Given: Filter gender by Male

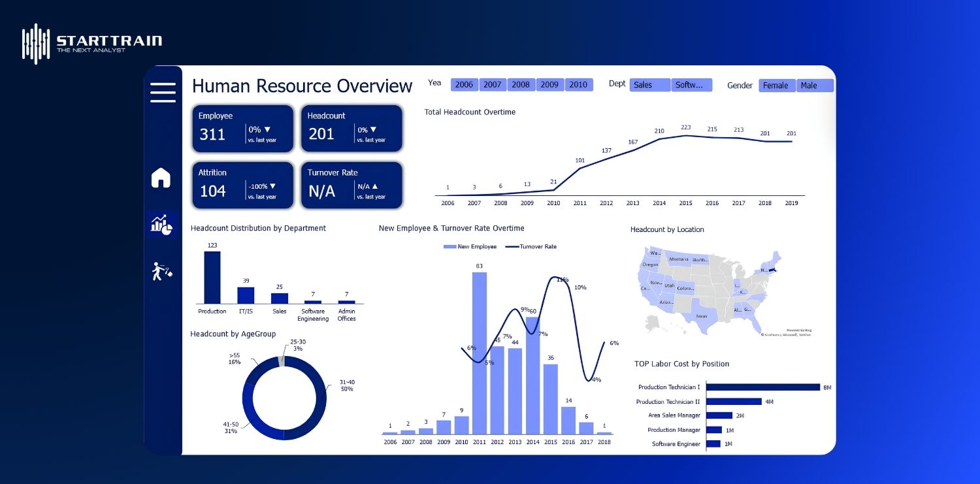Looking at the screenshot, I should tap(815, 86).
